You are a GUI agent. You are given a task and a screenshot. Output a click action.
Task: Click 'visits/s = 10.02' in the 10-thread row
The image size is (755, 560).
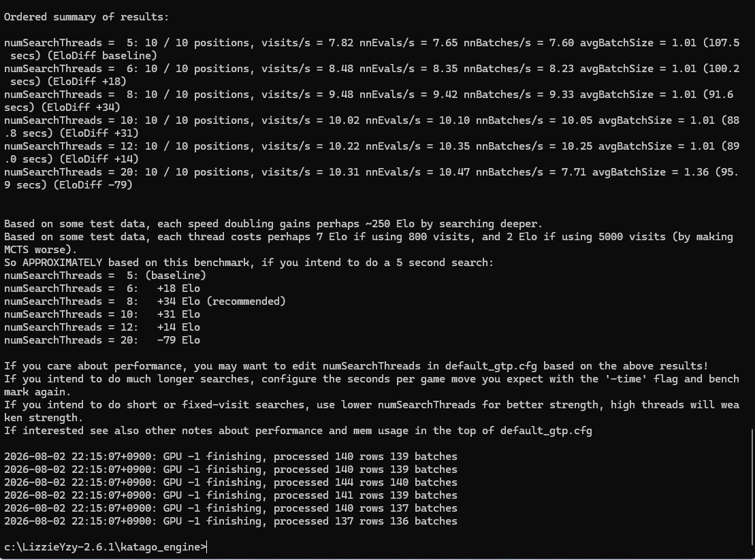[310, 120]
